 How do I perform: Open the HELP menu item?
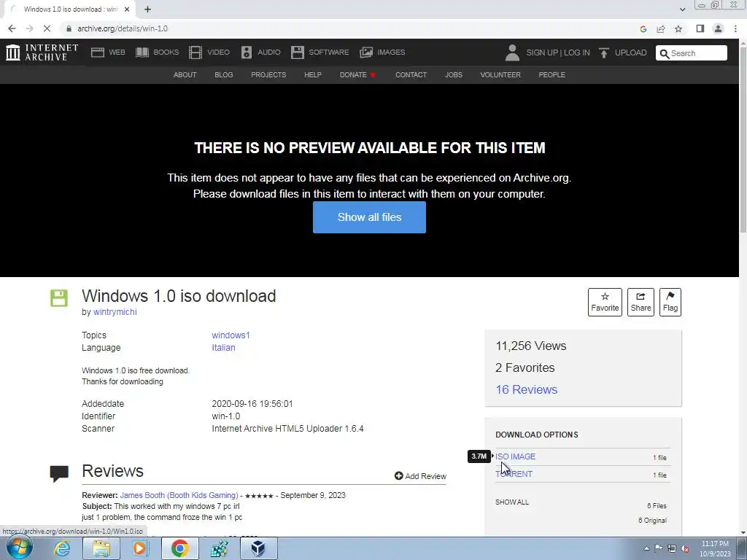313,75
